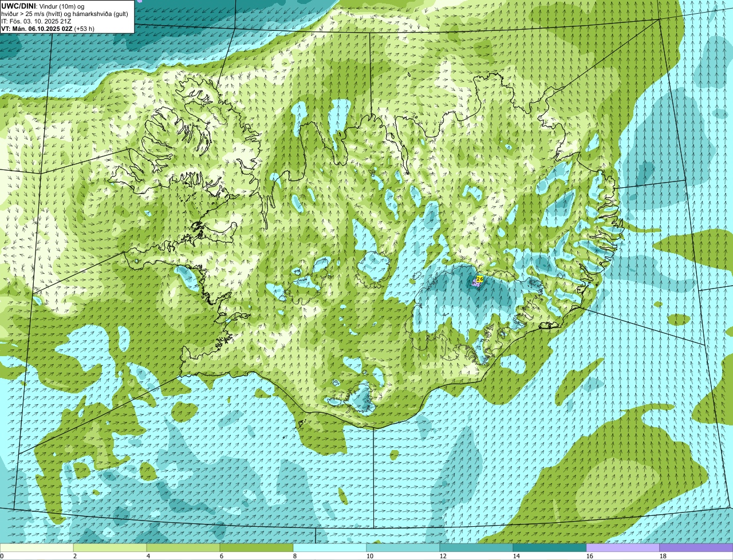Click the pale yellow 0–2 m/s legend swatch
The width and height of the screenshot is (733, 560).
37,547
